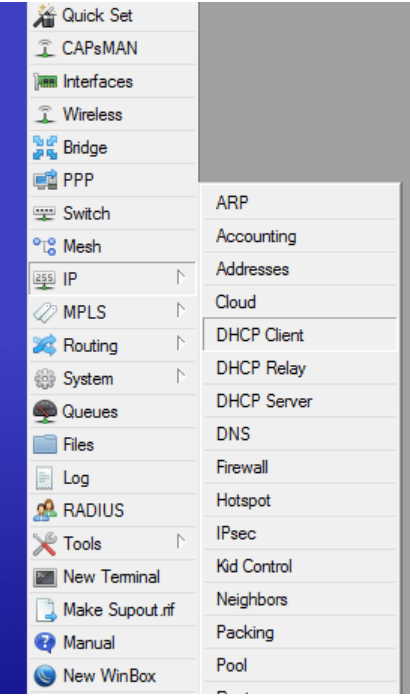Click the Files folder icon
This screenshot has height=696, width=410.
point(45,444)
